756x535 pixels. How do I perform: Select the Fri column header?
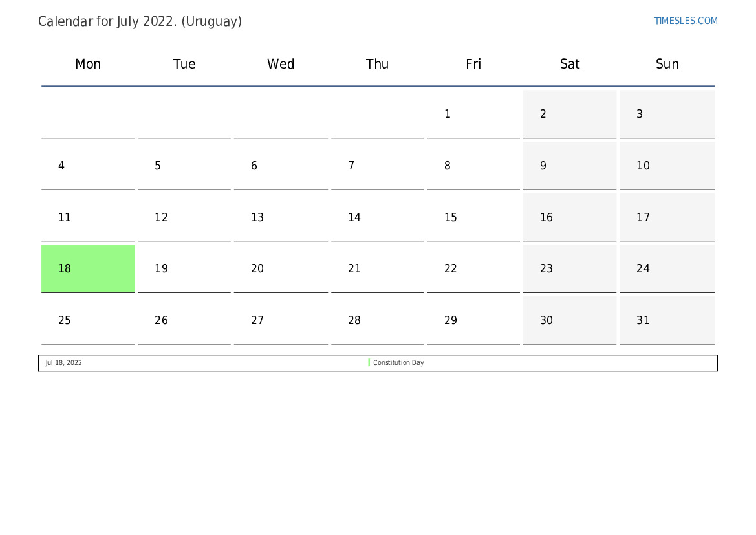point(473,63)
